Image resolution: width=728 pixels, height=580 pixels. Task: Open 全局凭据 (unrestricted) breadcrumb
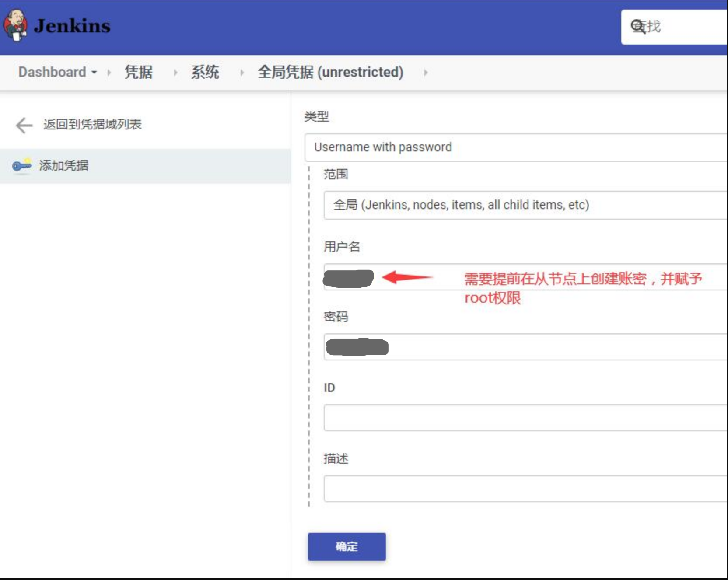pos(330,72)
